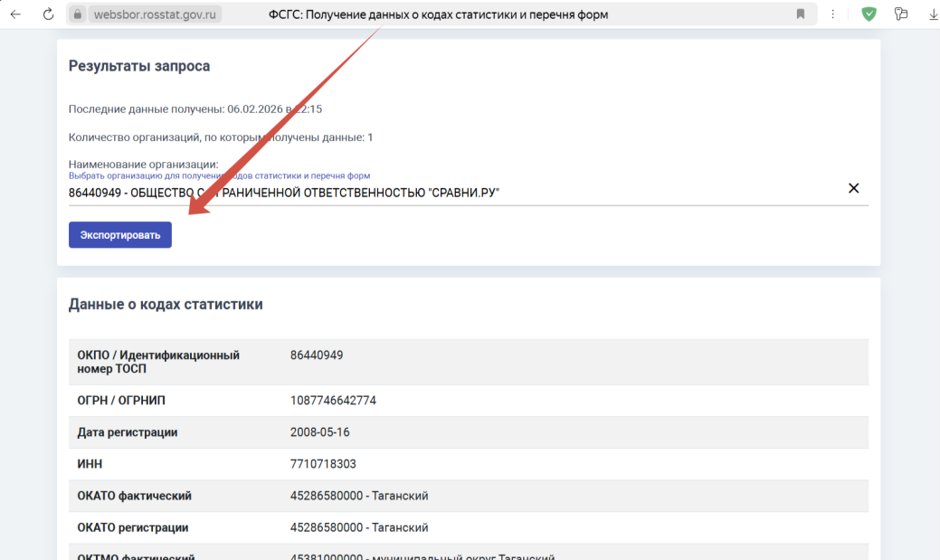Click the lock icon in the address bar
The height and width of the screenshot is (560, 940).
tap(77, 14)
